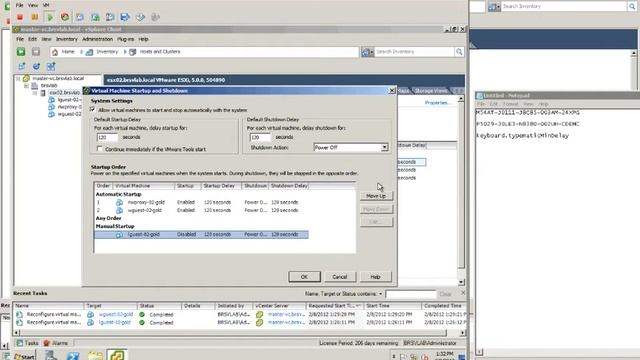This screenshot has height=360, width=640.
Task: Open the Name, Target or Status filter dropdown
Action: click(x=380, y=294)
